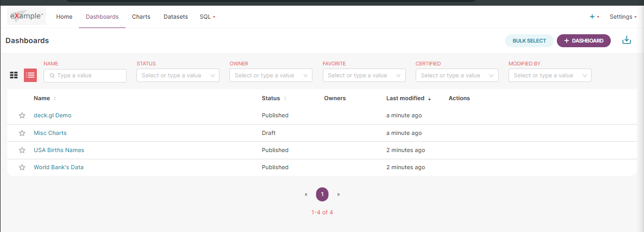
Task: Open the Datasets nav tab
Action: coord(176,17)
